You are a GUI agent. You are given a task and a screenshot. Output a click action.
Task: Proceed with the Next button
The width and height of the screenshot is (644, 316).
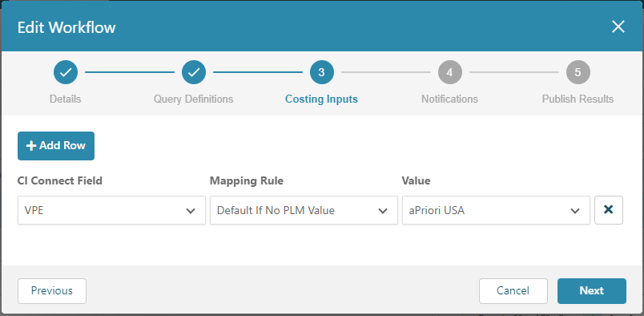point(591,291)
